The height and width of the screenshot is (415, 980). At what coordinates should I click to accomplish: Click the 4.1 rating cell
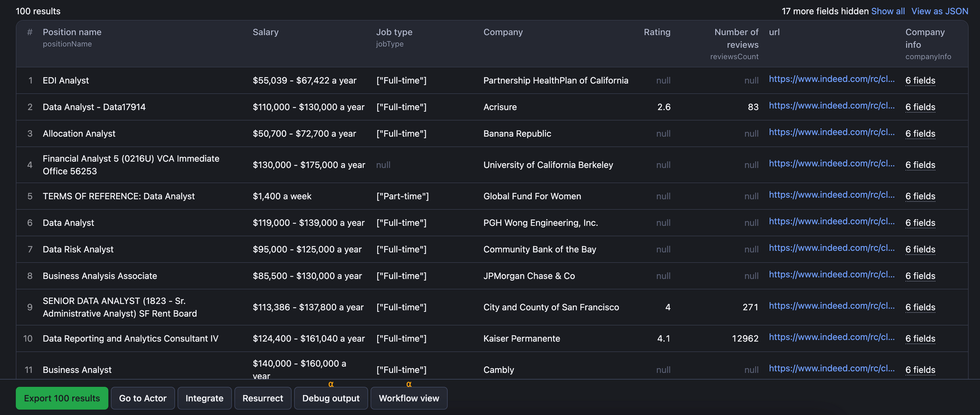pos(664,338)
